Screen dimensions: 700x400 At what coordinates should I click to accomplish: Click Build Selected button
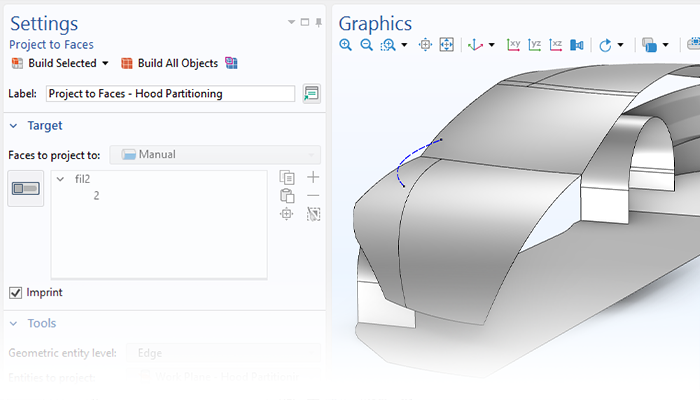tap(54, 63)
